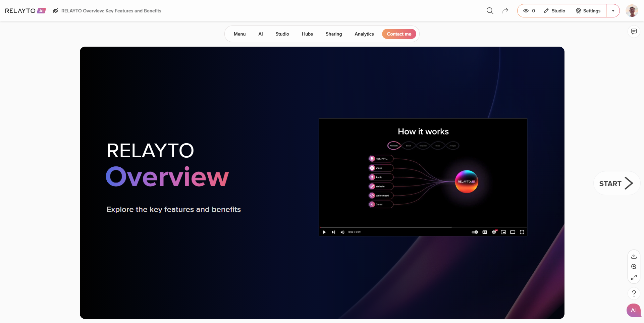Click the hidden-visibility icon beside the title
The width and height of the screenshot is (644, 323).
[55, 11]
